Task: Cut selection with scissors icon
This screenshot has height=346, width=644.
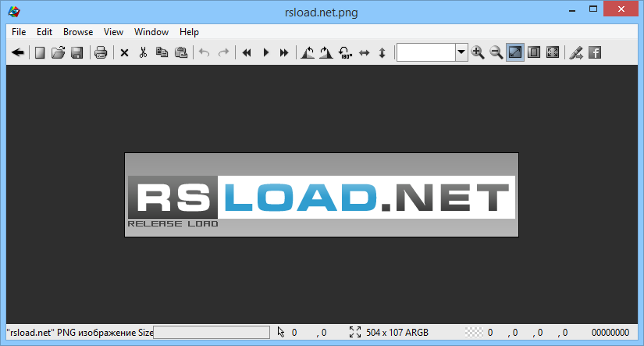Action: [x=143, y=52]
